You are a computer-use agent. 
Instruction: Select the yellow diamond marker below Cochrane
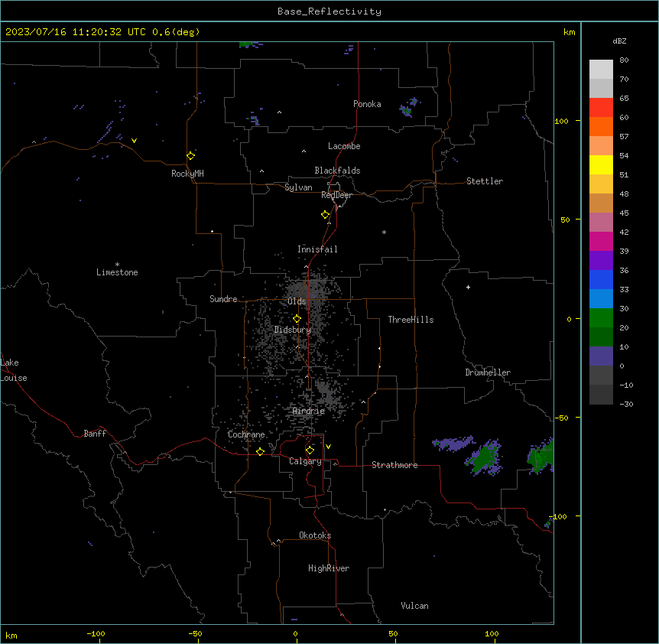pyautogui.click(x=260, y=451)
